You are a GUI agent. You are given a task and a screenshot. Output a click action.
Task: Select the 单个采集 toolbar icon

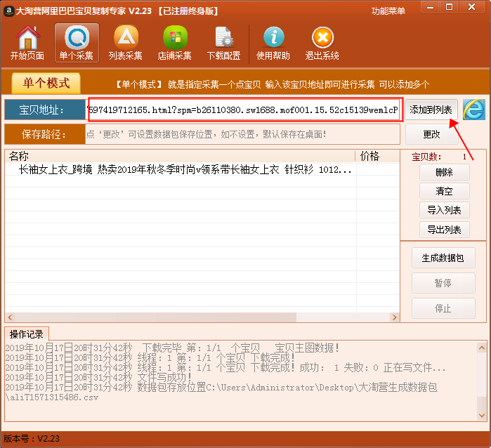coord(77,43)
